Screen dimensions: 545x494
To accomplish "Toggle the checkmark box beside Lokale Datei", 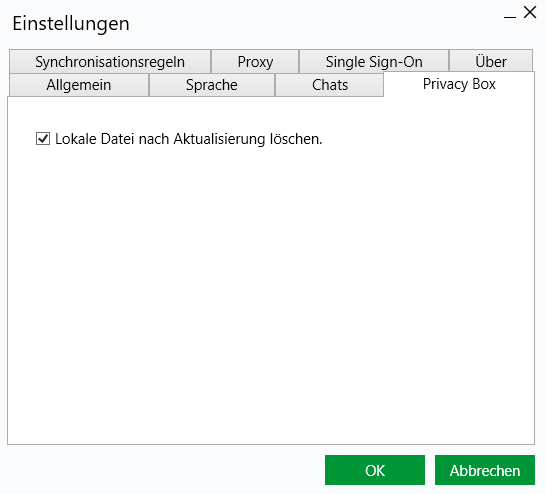I will point(43,139).
